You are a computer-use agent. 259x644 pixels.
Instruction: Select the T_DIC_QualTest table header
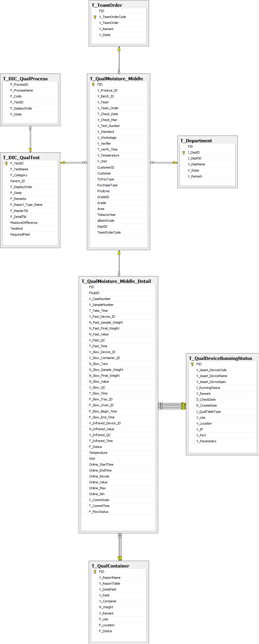[21, 157]
